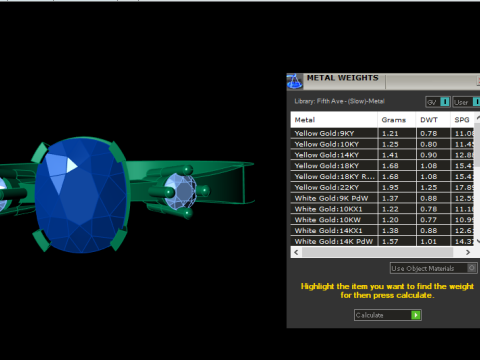Select the blue oval center gemstone in viewport
Image resolution: width=480 pixels, height=360 pixels.
pos(82,195)
